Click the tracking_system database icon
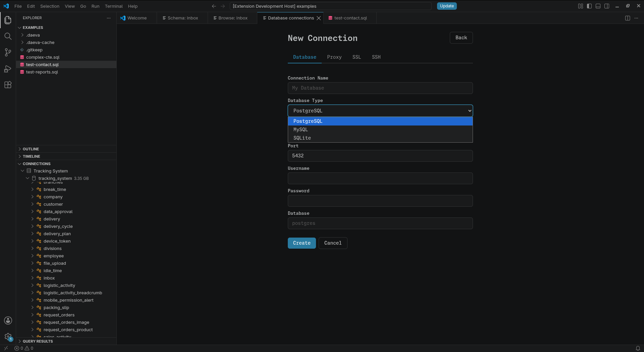The image size is (644, 352). 34,178
